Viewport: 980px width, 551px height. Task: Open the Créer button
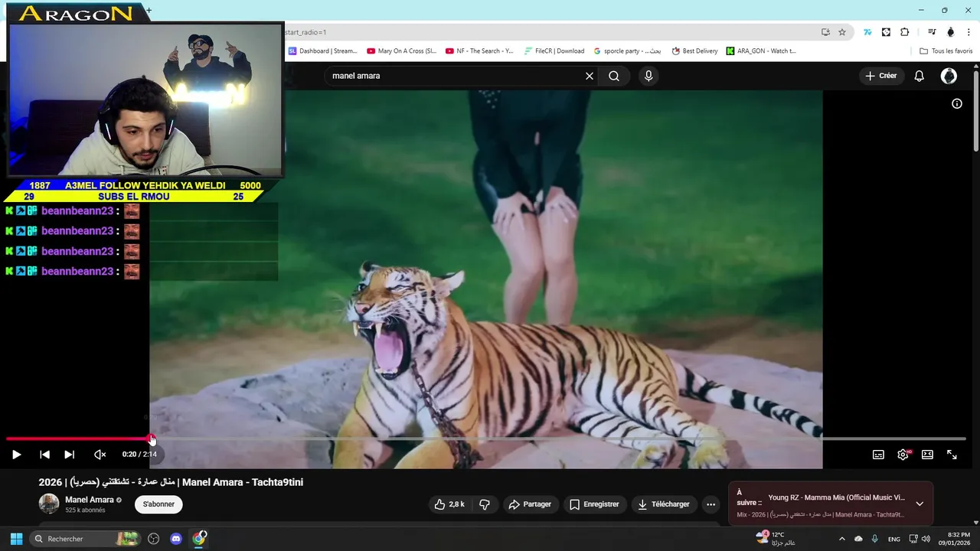pos(880,76)
